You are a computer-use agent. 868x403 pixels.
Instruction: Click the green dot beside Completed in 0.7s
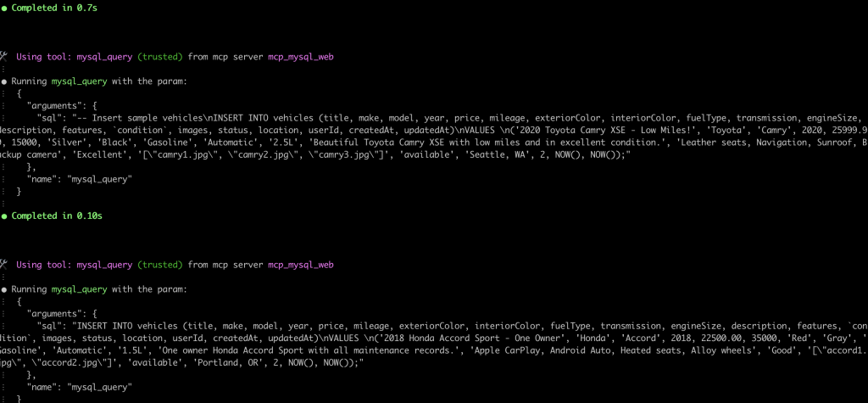(4, 8)
